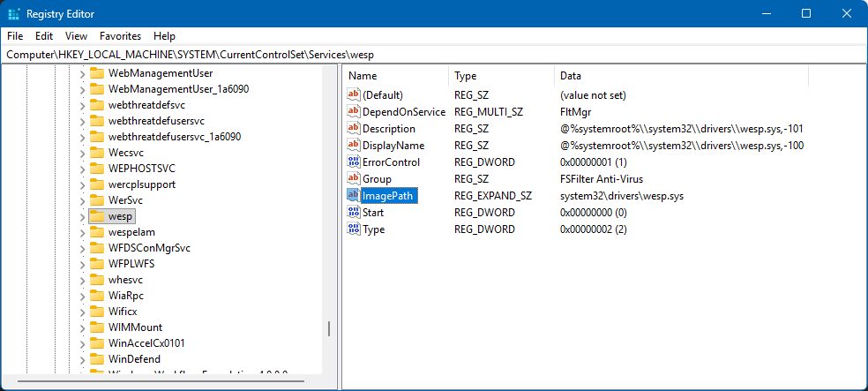Click the Group string value icon
Viewport: 868px width, 391px height.
[353, 179]
